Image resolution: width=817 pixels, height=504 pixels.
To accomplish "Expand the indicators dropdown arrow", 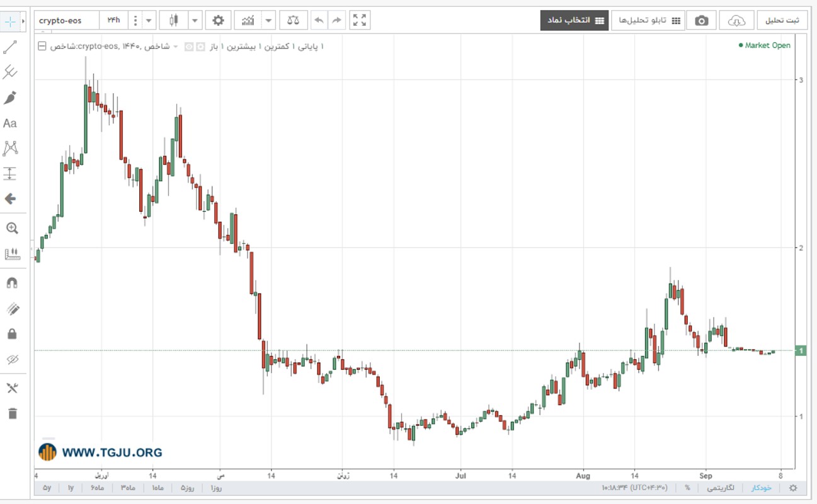I will [269, 20].
